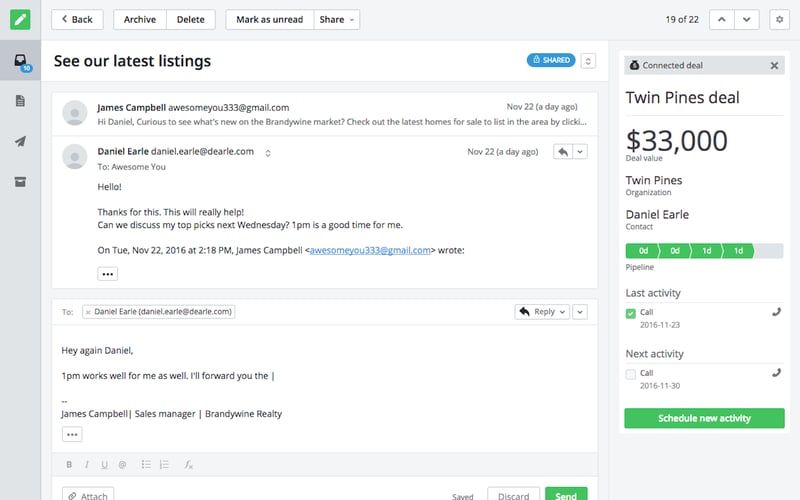Screen dimensions: 800x500
Task: Click third pipeline stage labeled 1d
Action: [706, 251]
